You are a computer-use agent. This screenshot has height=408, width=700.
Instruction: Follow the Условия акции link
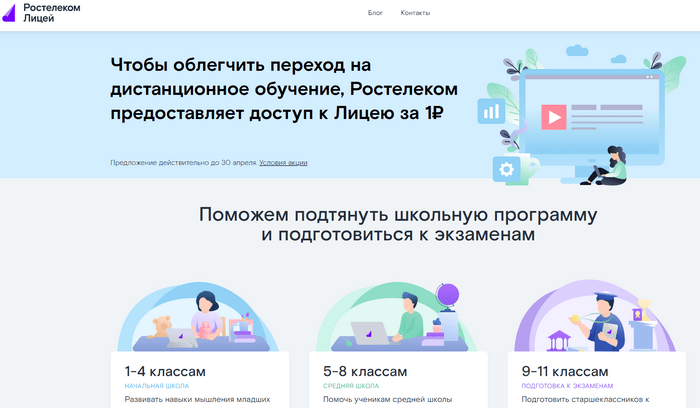click(283, 162)
